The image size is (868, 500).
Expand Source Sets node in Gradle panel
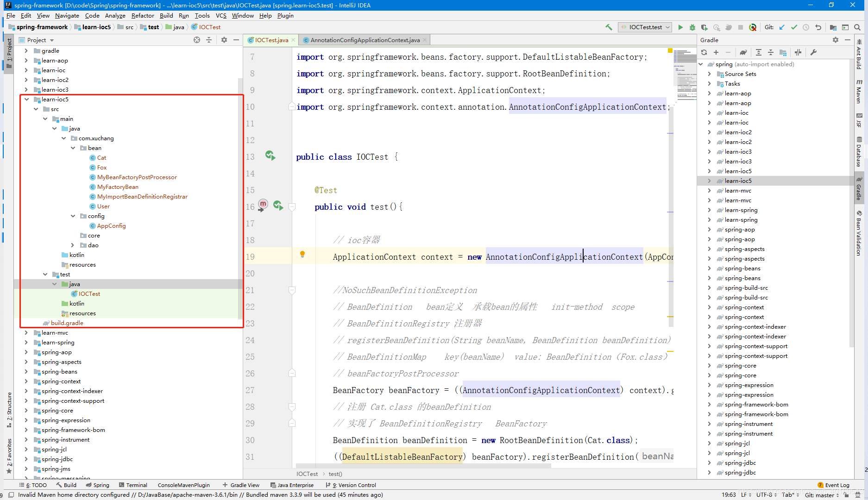point(709,74)
